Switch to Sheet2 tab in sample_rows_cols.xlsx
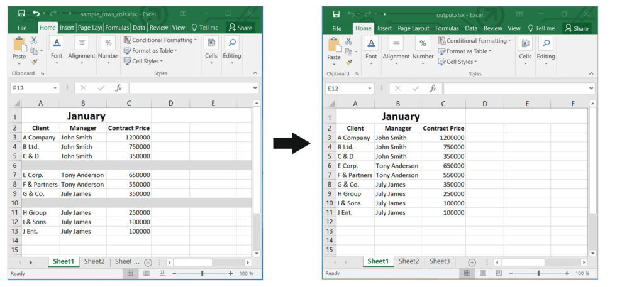Viewport: 644px width, 287px height. pos(94,262)
